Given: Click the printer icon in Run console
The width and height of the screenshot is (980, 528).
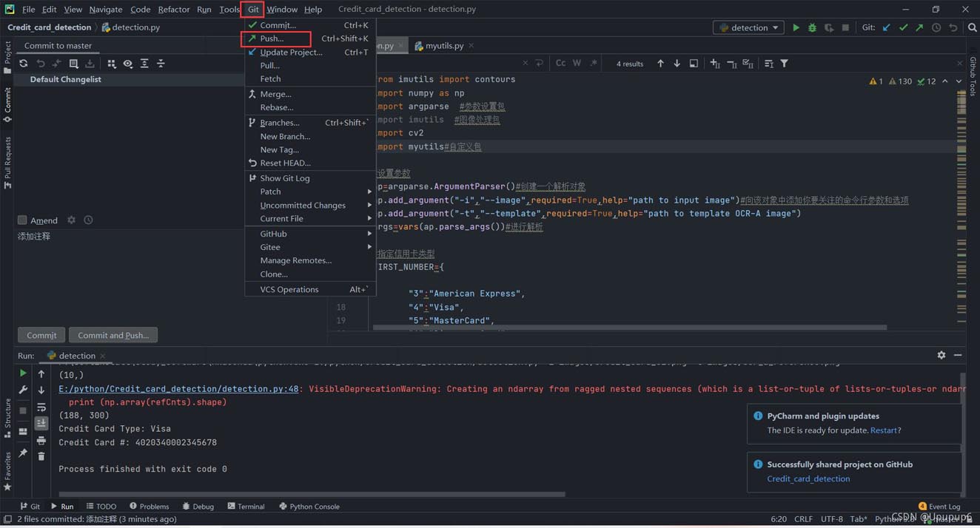Looking at the screenshot, I should click(41, 440).
